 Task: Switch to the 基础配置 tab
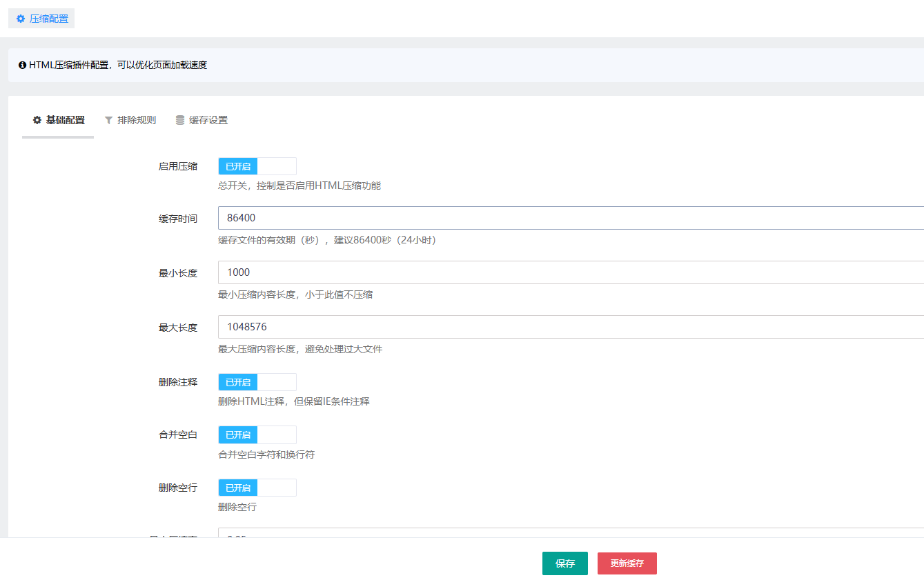coord(58,120)
